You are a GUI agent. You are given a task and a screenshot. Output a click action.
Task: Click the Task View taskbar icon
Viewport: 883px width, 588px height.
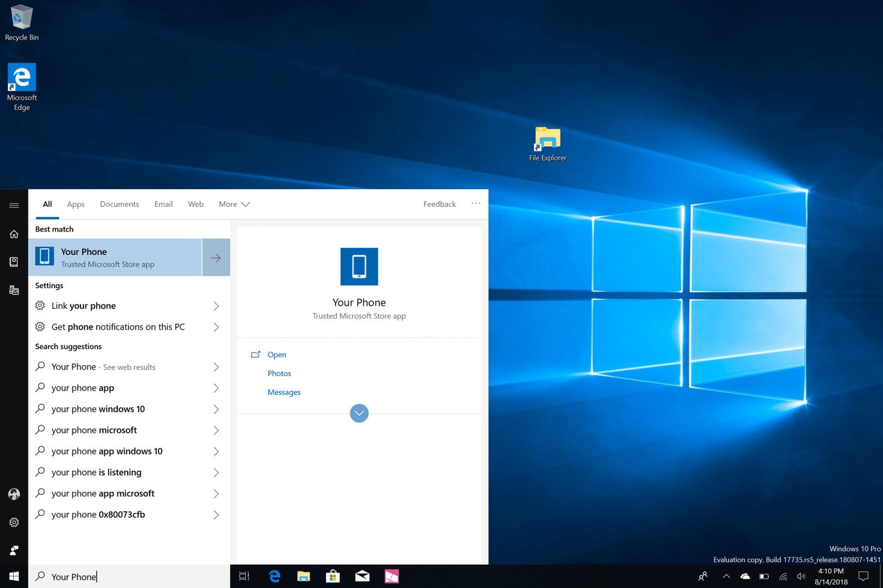244,576
